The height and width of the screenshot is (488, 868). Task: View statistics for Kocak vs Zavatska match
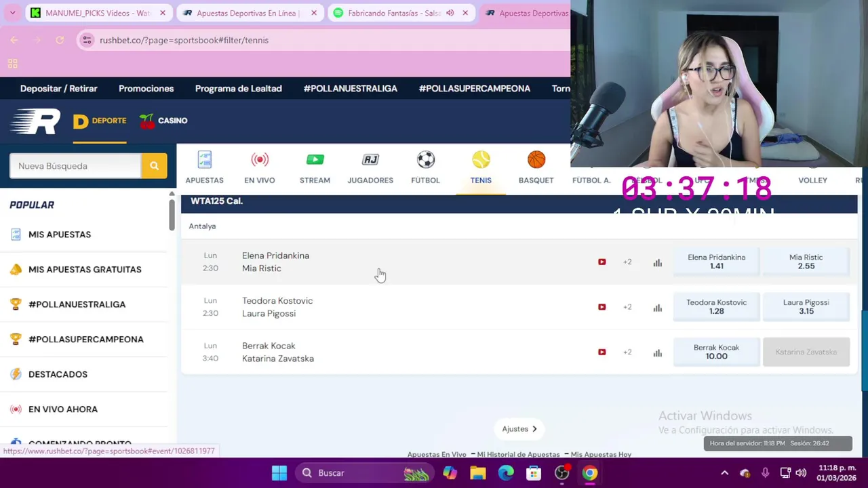coord(657,352)
